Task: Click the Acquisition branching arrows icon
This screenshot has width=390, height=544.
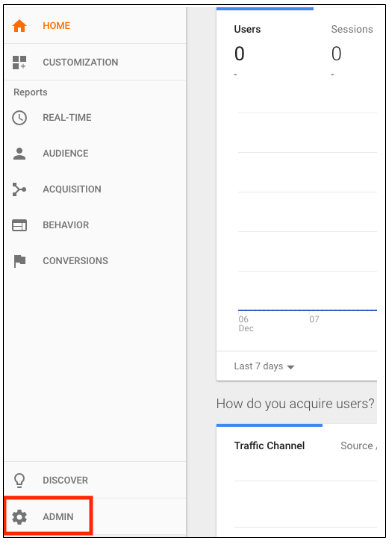Action: pos(19,189)
